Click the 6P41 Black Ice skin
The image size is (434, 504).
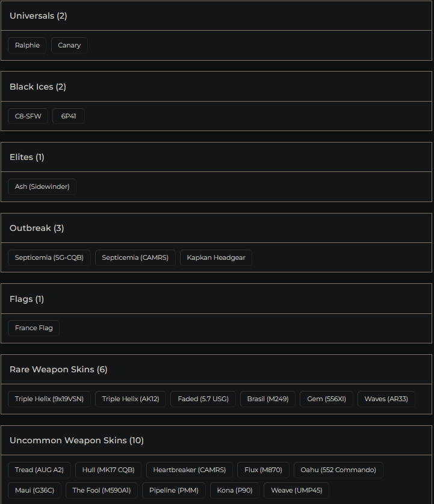tap(68, 115)
